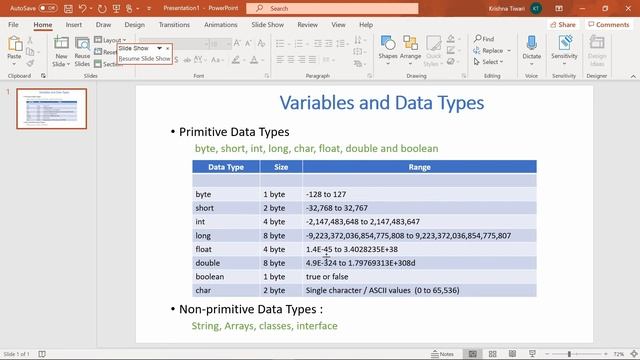The height and width of the screenshot is (360, 640).
Task: Open the Comments pane
Action: coord(609,24)
